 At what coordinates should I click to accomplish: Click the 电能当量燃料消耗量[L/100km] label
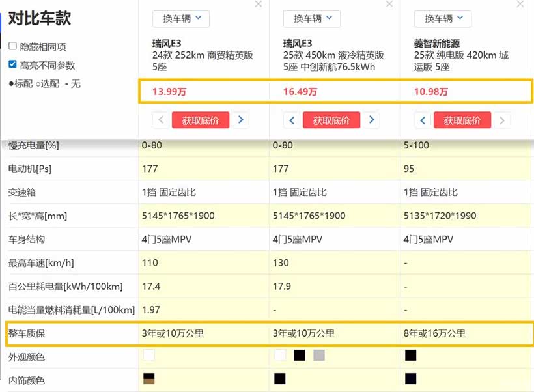click(72, 310)
